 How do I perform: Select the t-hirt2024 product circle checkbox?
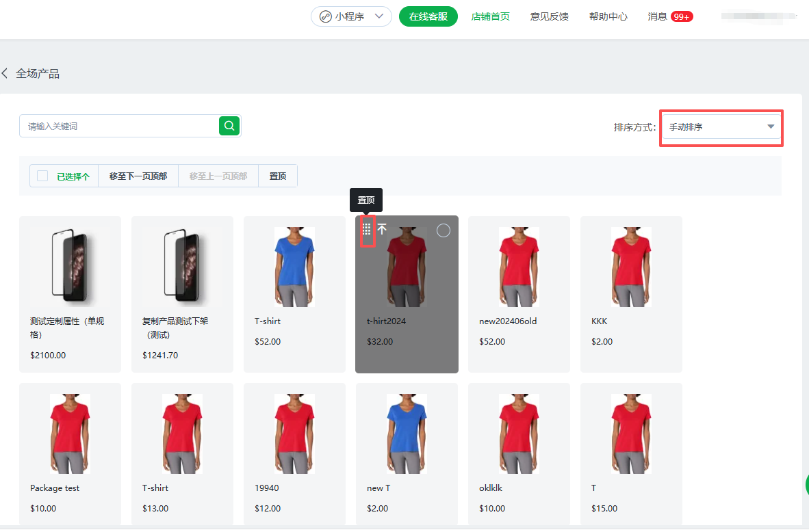tap(443, 230)
